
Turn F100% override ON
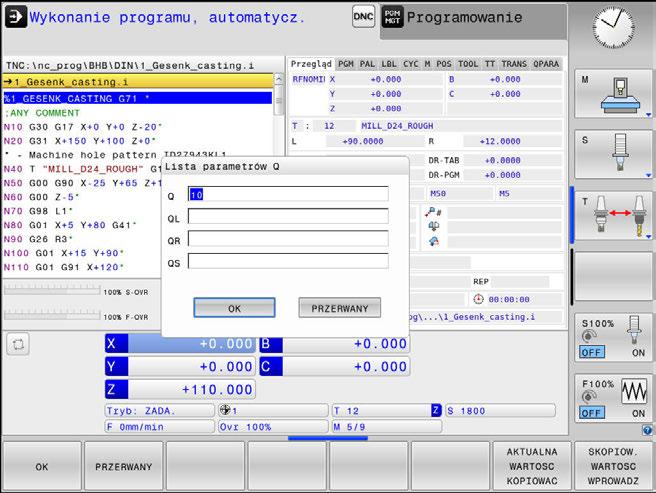click(x=638, y=413)
